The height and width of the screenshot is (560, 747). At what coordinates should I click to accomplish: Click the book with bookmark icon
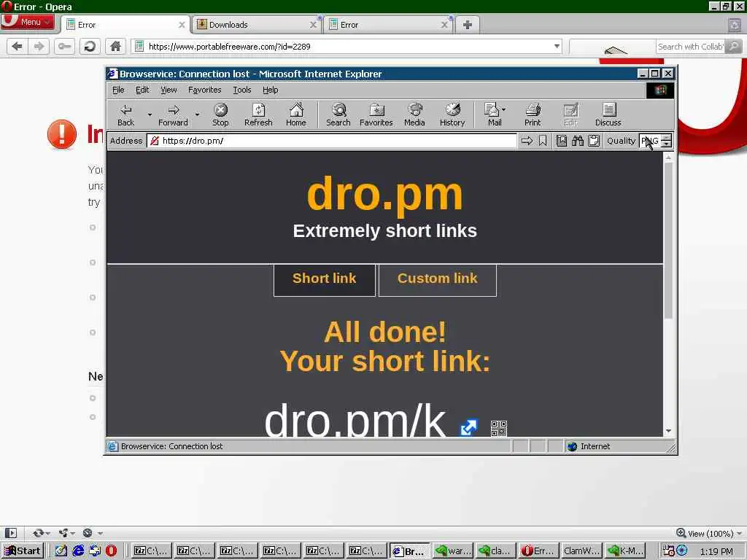[x=562, y=141]
